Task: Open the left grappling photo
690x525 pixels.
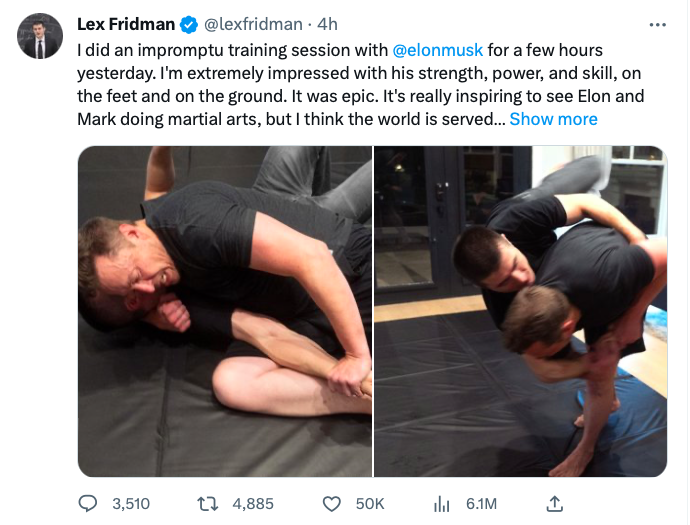Action: pyautogui.click(x=225, y=310)
